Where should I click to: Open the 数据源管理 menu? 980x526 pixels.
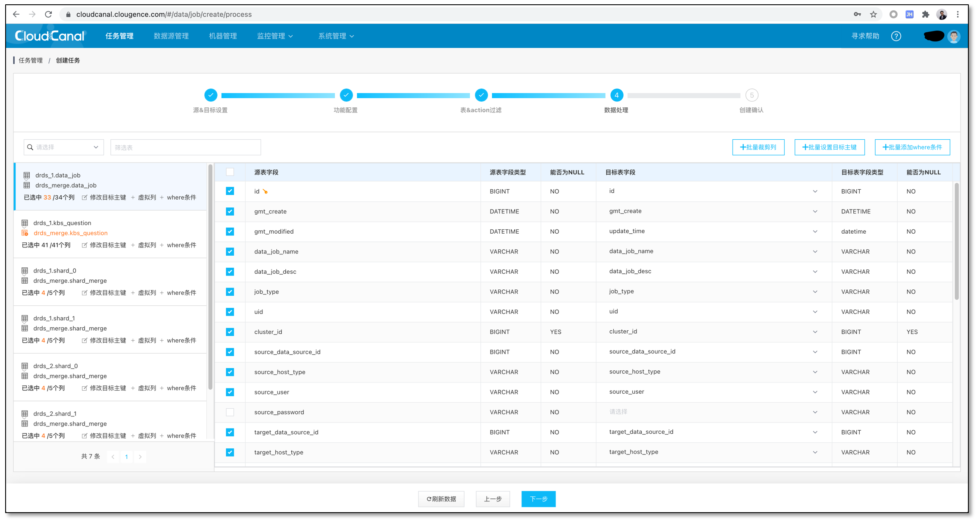(171, 36)
